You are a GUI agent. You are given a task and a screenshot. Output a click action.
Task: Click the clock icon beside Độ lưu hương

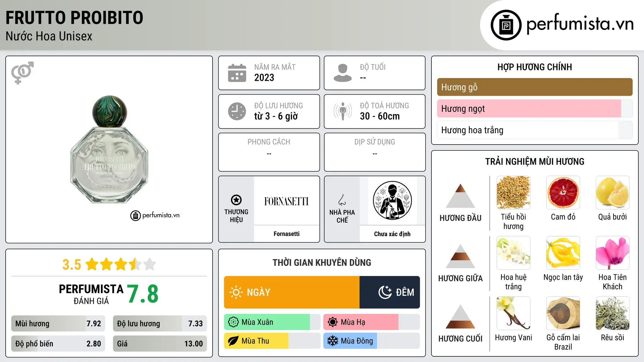tap(237, 111)
